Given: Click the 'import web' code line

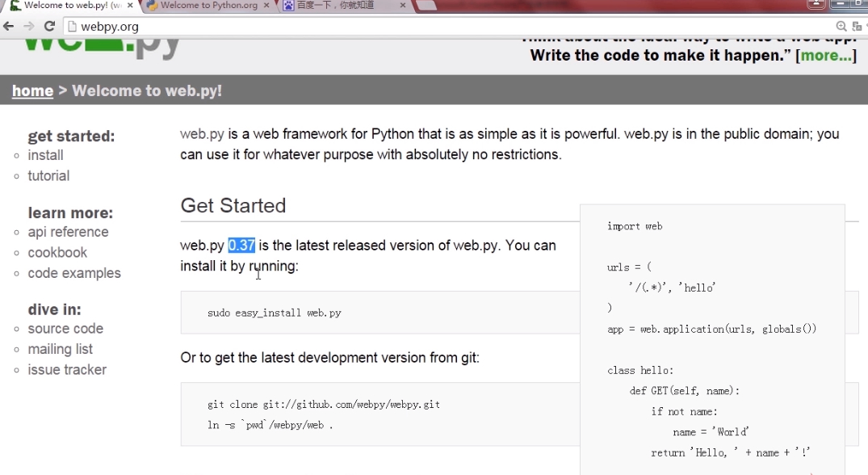Looking at the screenshot, I should [635, 226].
